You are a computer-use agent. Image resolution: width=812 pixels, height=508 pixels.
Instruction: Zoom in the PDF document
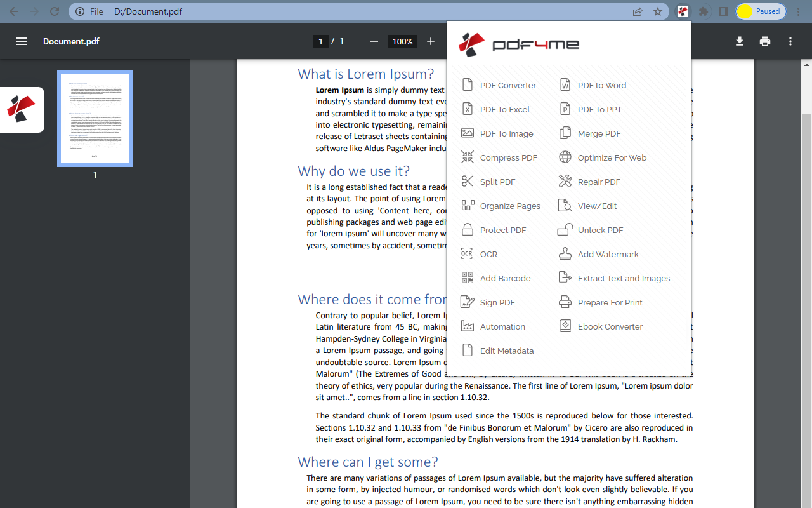coord(431,41)
